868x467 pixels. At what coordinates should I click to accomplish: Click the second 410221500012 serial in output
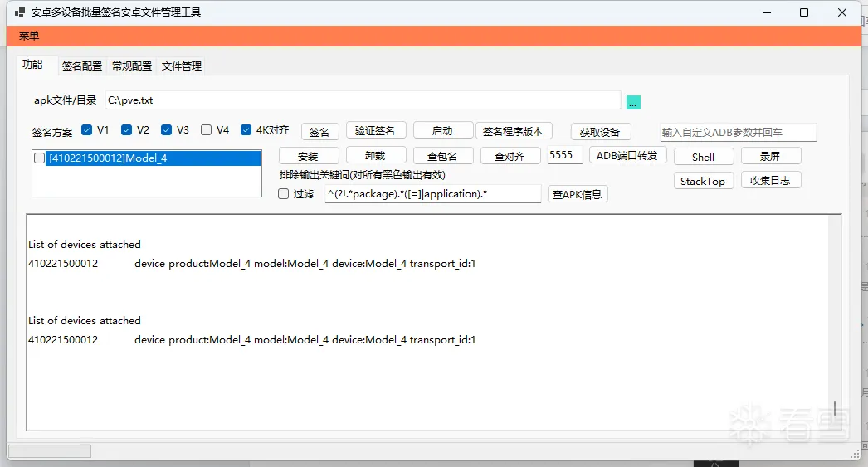click(x=63, y=340)
